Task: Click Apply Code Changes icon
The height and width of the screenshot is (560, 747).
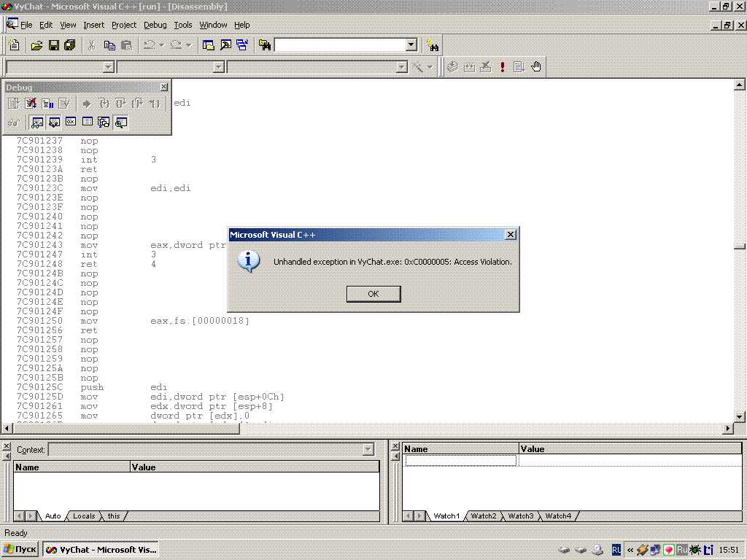Action: [64, 104]
